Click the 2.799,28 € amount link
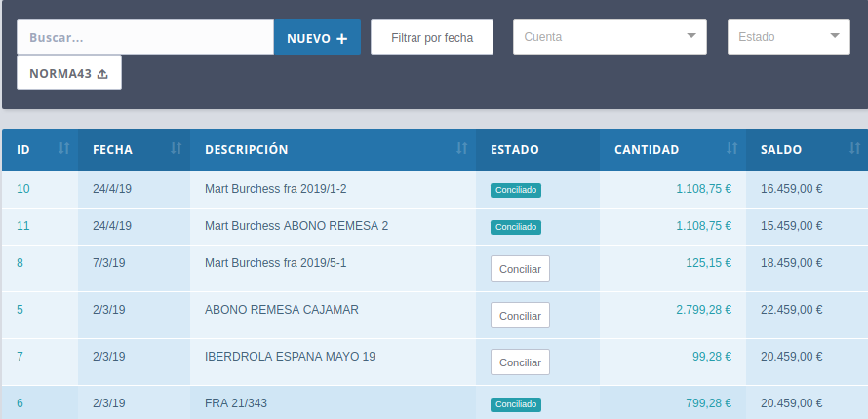The image size is (868, 419). 703,310
